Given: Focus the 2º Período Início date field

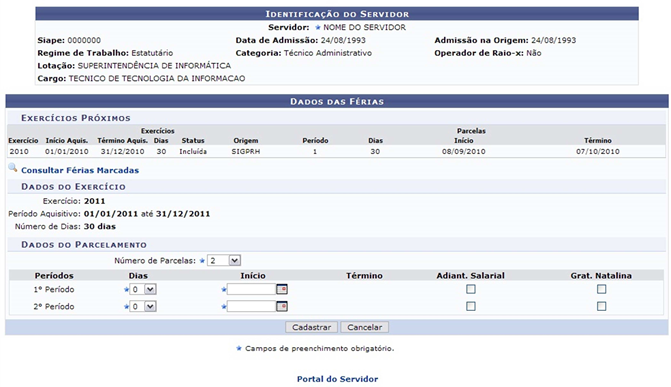Looking at the screenshot, I should 252,307.
